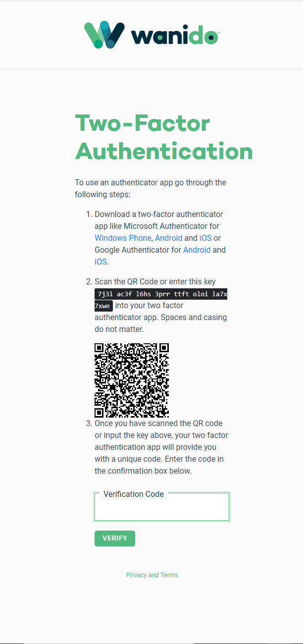Image resolution: width=303 pixels, height=644 pixels.
Task: Click the Verification Code input field
Action: (162, 507)
